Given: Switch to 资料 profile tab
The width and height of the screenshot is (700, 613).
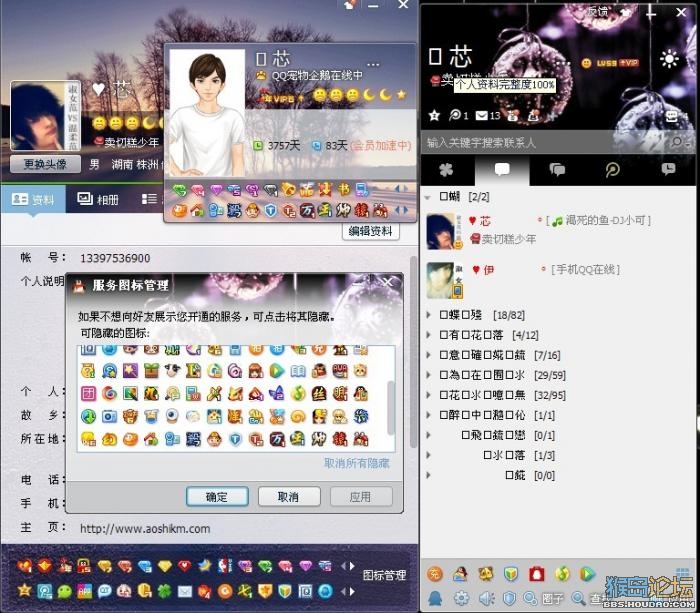Looking at the screenshot, I should tap(33, 199).
